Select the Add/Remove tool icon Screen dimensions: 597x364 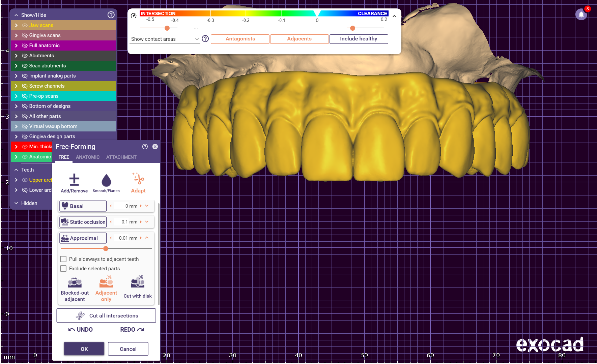[x=74, y=180]
